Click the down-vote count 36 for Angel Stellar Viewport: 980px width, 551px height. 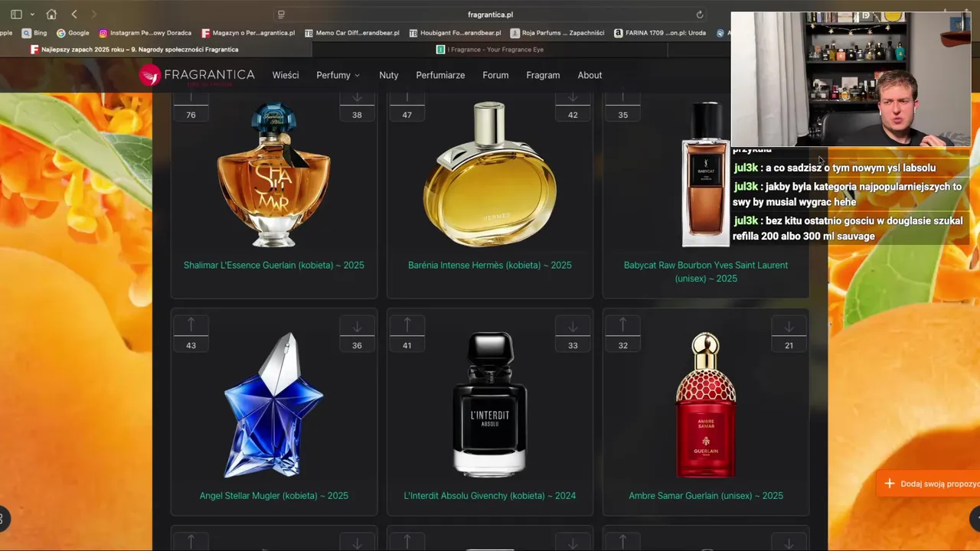click(x=357, y=345)
